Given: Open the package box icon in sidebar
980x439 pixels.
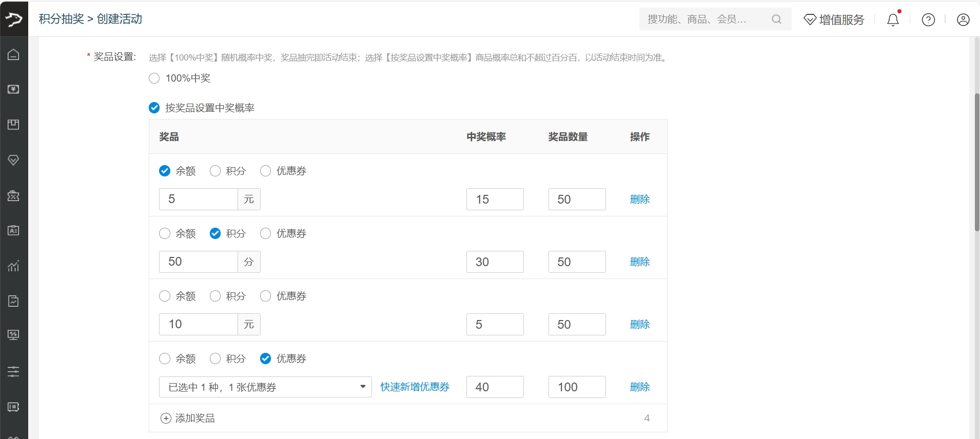Looking at the screenshot, I should tap(14, 125).
